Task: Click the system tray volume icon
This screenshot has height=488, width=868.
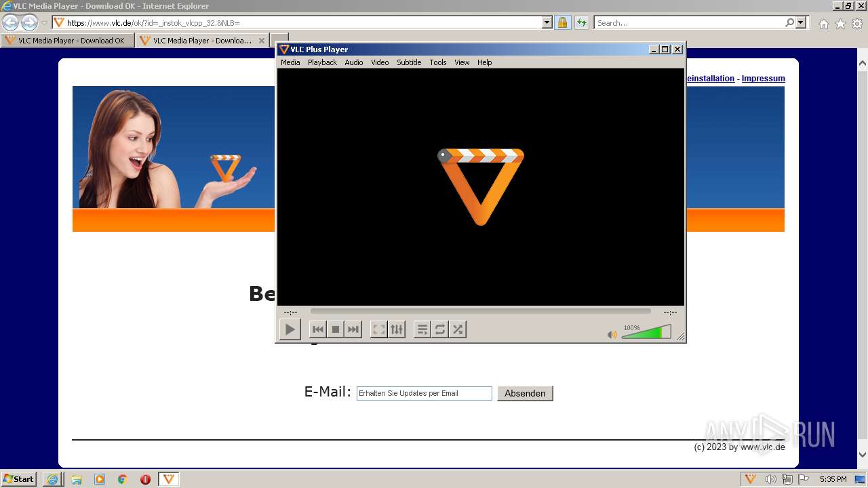Action: (770, 479)
